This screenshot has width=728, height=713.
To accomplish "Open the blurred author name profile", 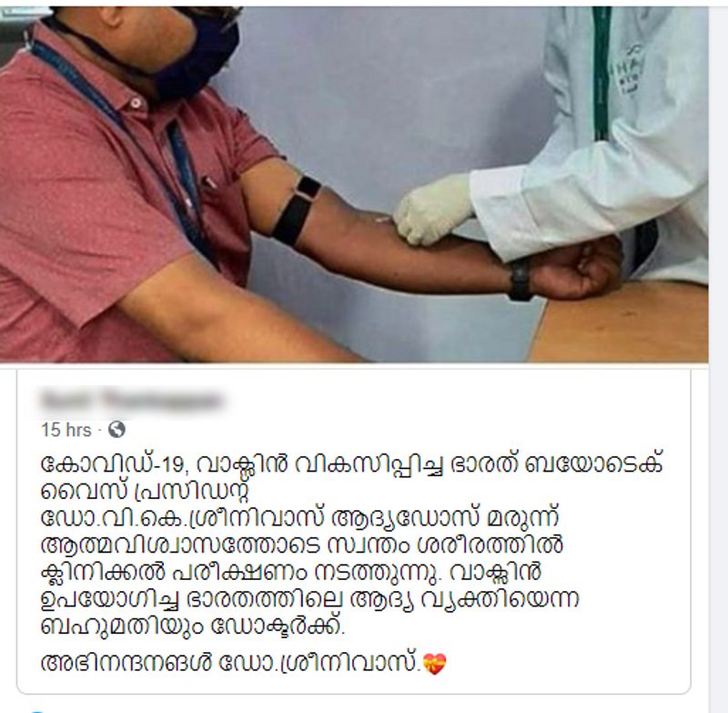I will (132, 401).
